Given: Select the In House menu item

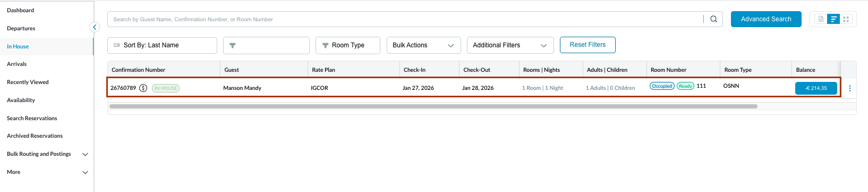Looking at the screenshot, I should [x=18, y=46].
